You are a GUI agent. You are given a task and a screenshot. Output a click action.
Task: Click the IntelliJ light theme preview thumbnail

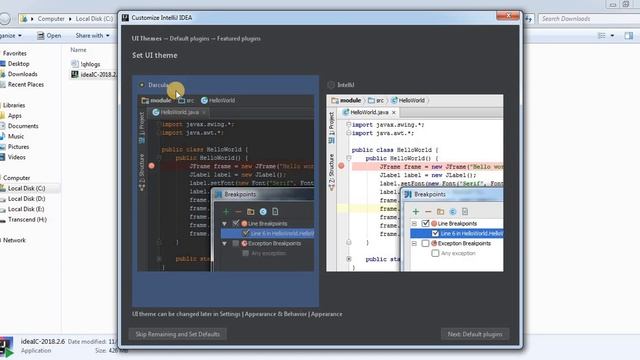415,183
